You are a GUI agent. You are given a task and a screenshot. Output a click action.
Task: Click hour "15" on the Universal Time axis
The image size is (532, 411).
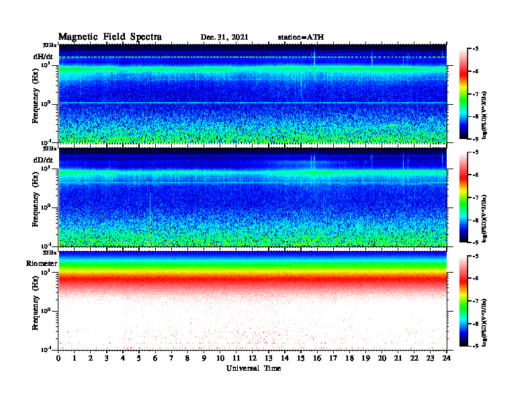pyautogui.click(x=301, y=359)
